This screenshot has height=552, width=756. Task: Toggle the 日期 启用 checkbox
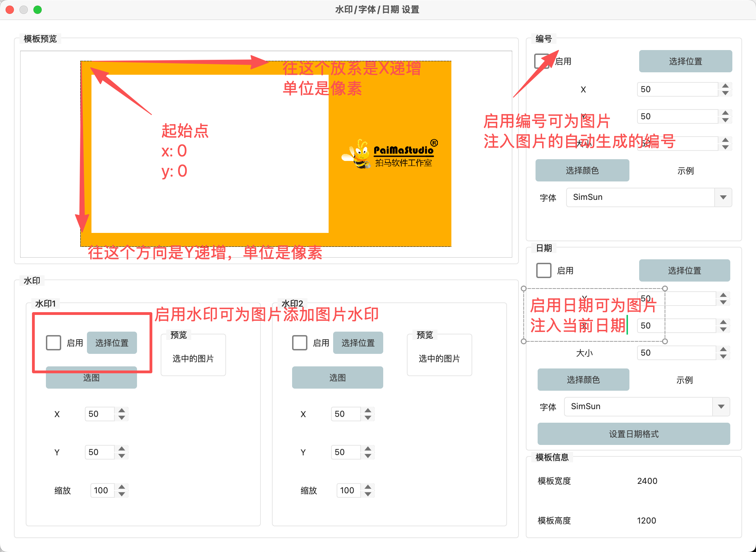click(544, 270)
